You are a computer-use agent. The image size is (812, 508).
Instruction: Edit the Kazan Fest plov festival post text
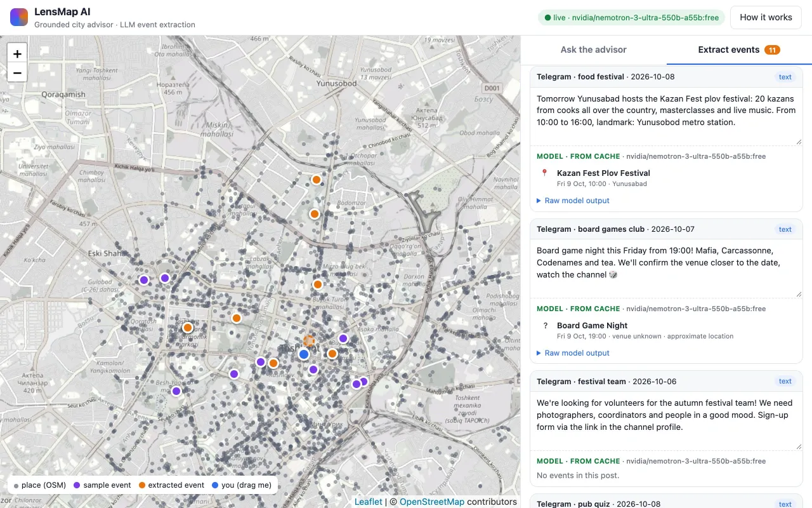click(x=666, y=117)
